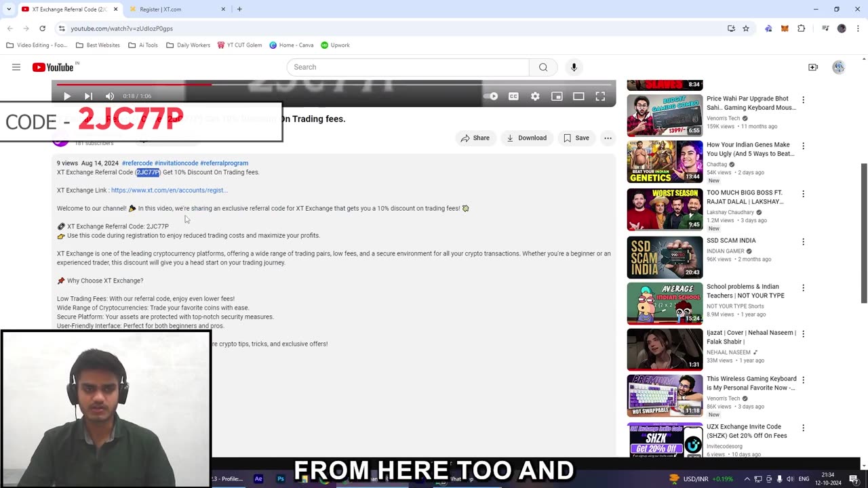Save the video with the Save button
Viewport: 868px width, 488px height.
click(x=576, y=138)
